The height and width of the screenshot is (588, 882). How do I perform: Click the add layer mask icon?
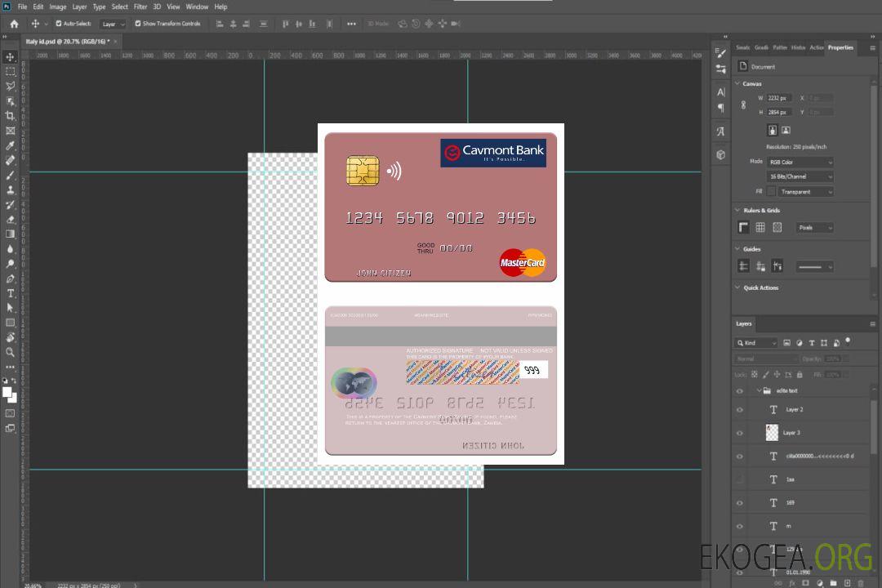pyautogui.click(x=805, y=583)
